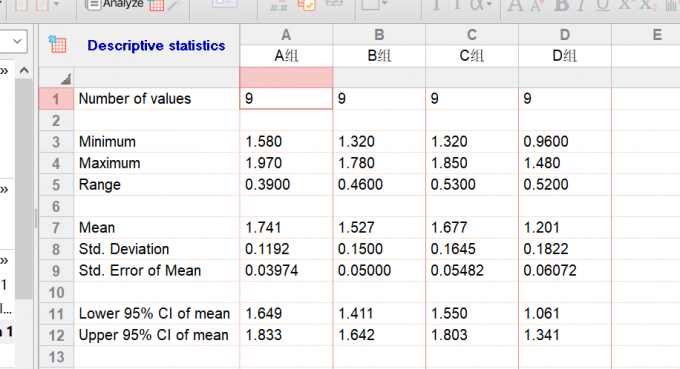Toggle italic text formatting

(582, 5)
